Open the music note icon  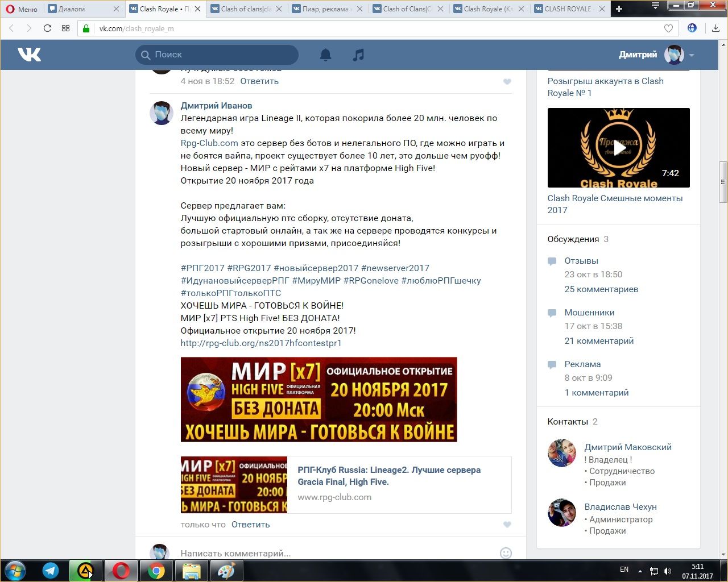(358, 55)
